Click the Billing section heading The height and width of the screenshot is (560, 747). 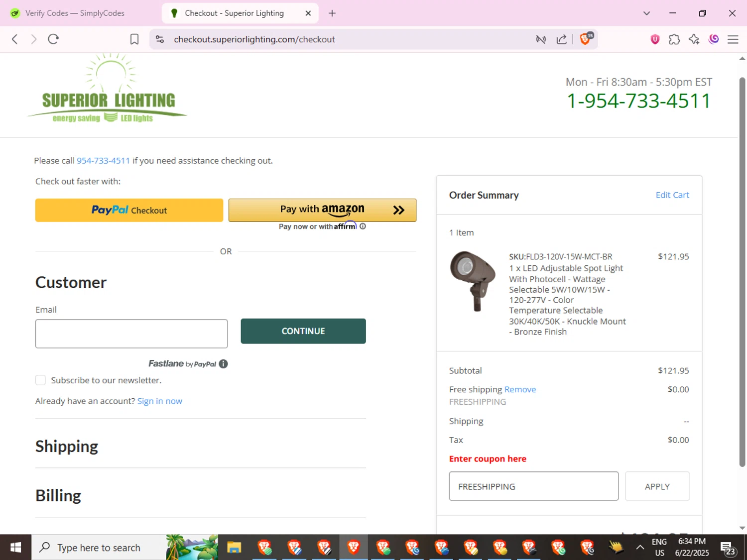point(58,496)
